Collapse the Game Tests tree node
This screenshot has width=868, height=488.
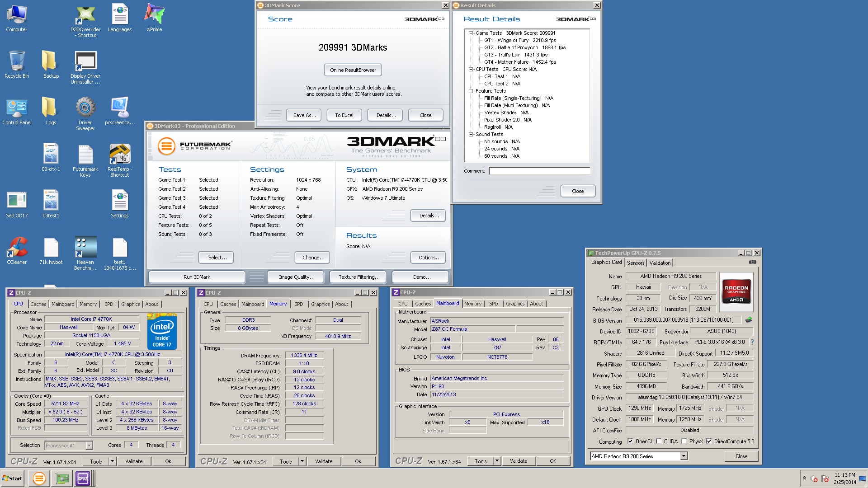click(x=471, y=33)
